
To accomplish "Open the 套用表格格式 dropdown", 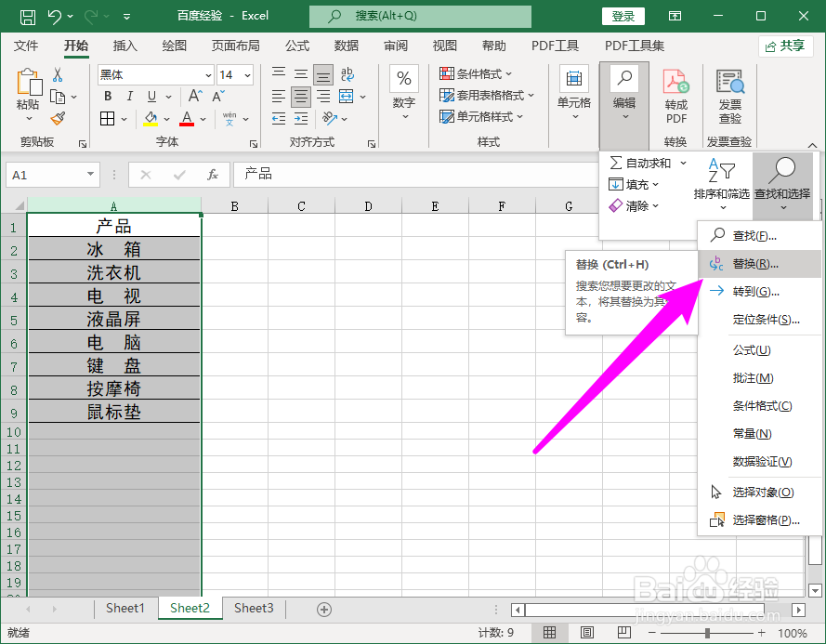I will click(487, 96).
